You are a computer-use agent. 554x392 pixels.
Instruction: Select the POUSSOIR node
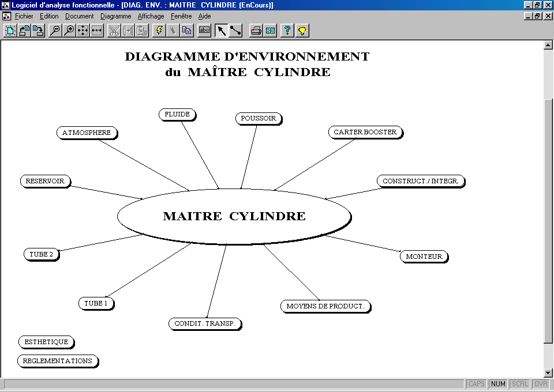[x=259, y=118]
